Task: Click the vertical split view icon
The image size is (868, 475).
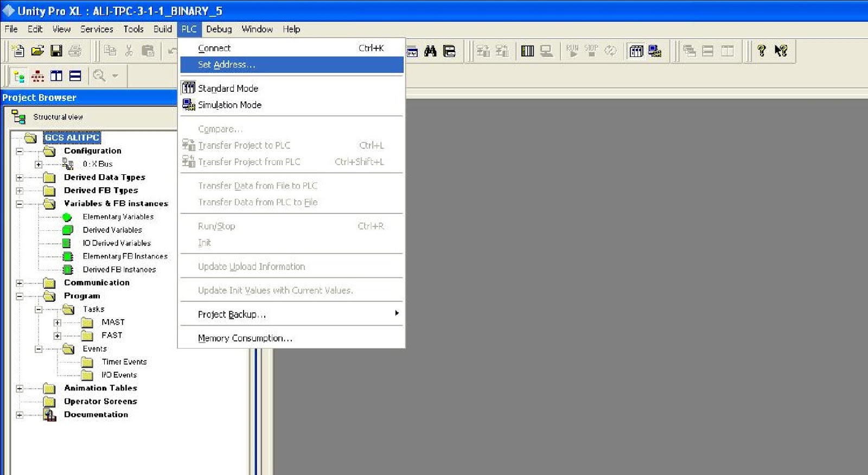Action: click(x=56, y=76)
